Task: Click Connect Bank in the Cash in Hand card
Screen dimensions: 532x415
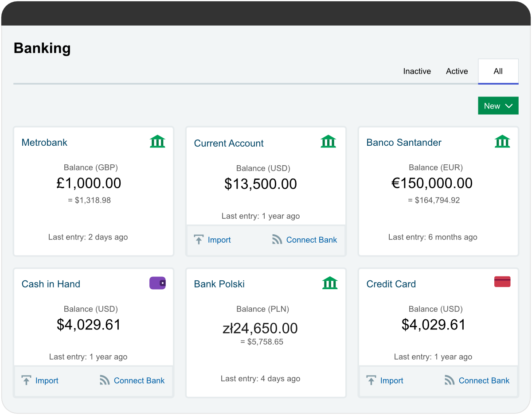Action: [139, 381]
